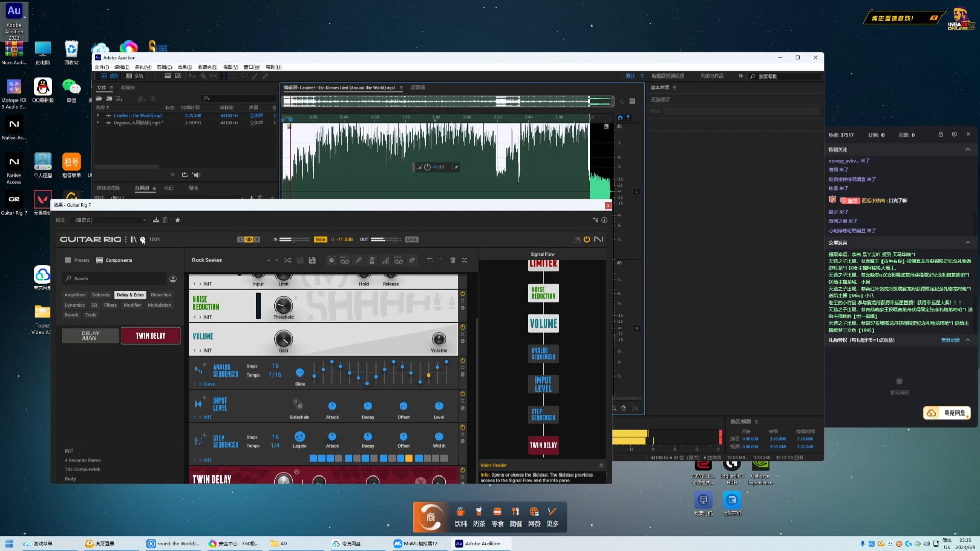This screenshot has height=551, width=980.
Task: Toggle the output Limit button
Action: click(411, 239)
